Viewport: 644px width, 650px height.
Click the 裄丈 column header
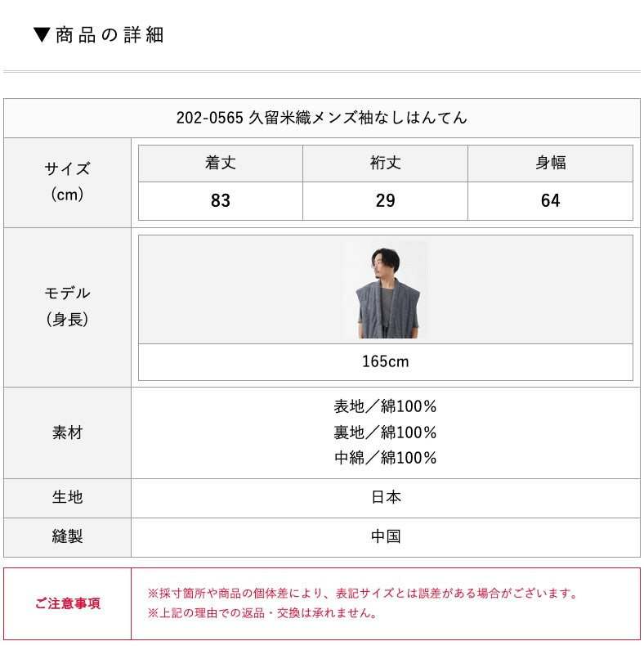click(x=385, y=164)
